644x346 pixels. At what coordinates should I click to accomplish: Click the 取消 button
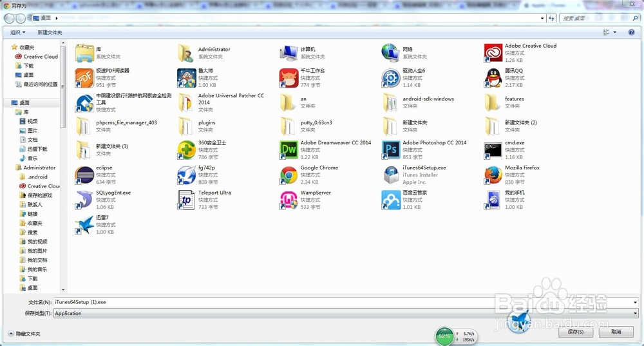click(x=616, y=332)
